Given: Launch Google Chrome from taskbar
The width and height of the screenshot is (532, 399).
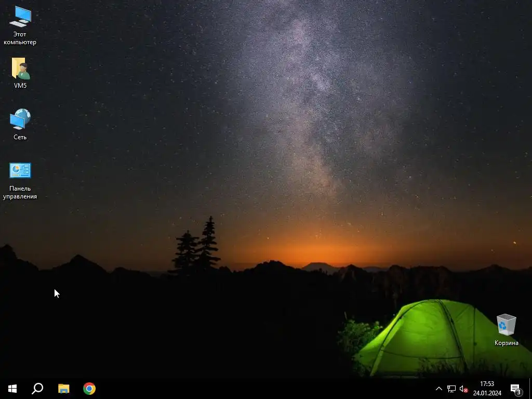Looking at the screenshot, I should coord(89,389).
